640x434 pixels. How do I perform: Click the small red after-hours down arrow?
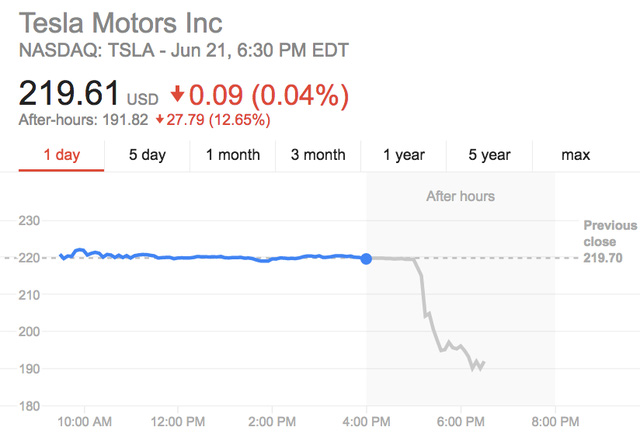coord(160,119)
